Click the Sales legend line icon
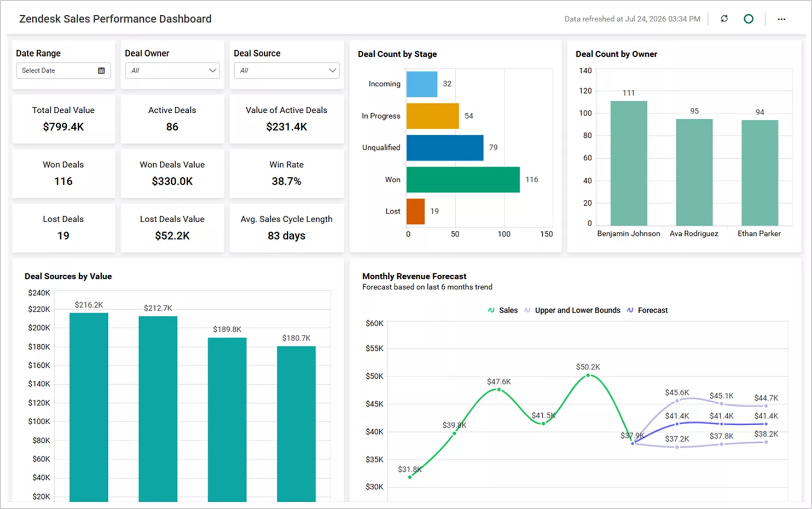Screen dimensions: 812x509 [x=491, y=310]
